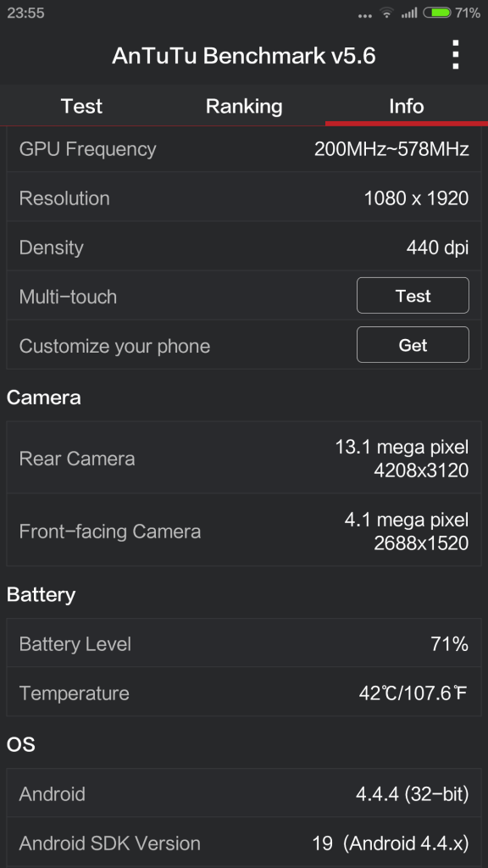Tap the Rear Camera info row
488x868 pixels.
[244, 459]
